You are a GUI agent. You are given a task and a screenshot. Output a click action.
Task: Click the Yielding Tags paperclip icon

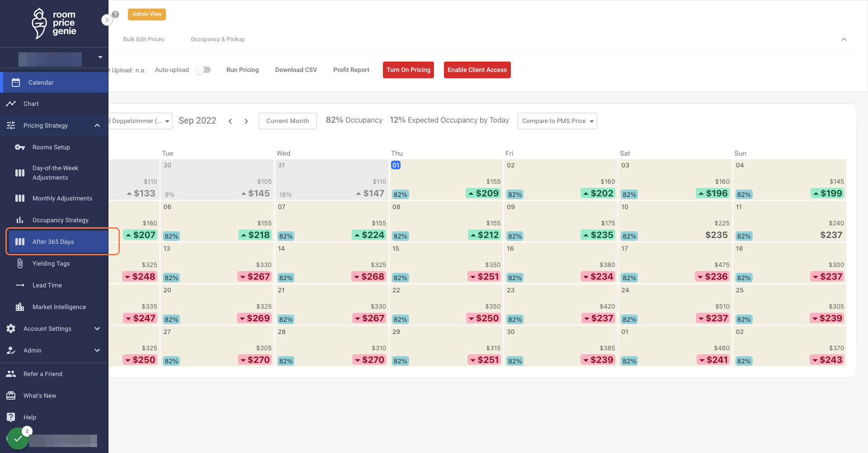(x=20, y=263)
